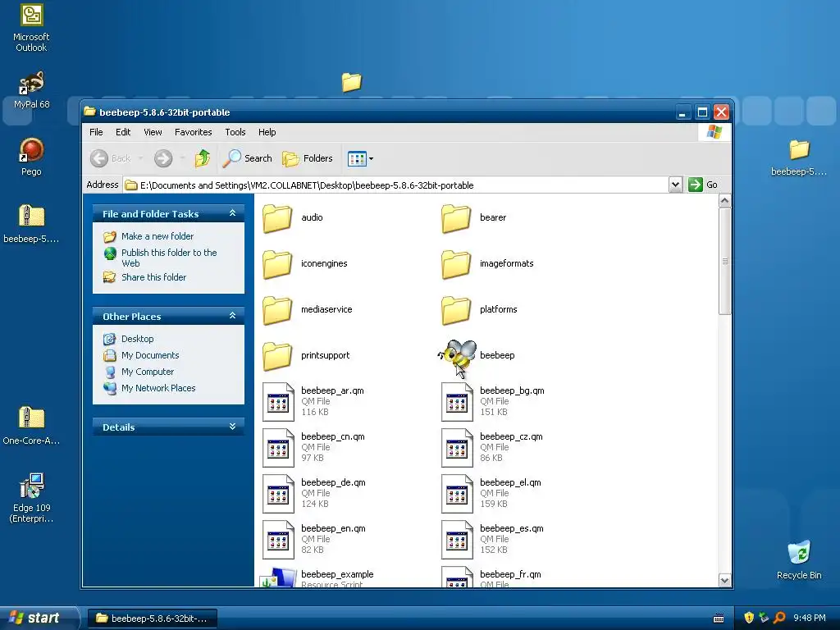The image size is (840, 630).
Task: Select the beebeep_el.qm file icon
Action: pyautogui.click(x=457, y=494)
